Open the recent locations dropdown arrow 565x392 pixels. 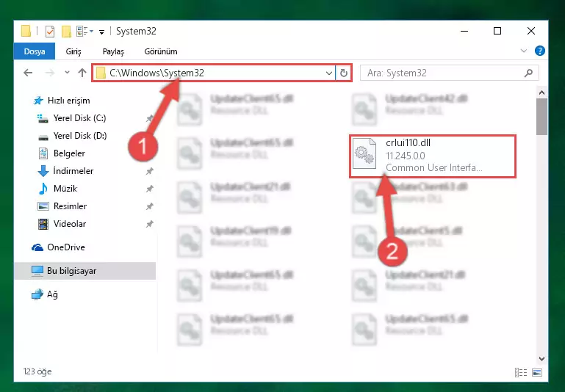coord(67,73)
